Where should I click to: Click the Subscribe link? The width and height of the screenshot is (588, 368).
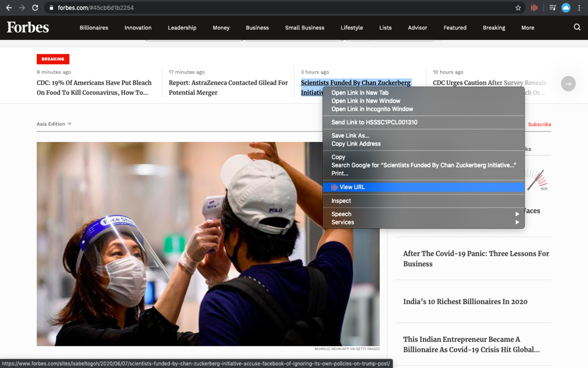(539, 124)
